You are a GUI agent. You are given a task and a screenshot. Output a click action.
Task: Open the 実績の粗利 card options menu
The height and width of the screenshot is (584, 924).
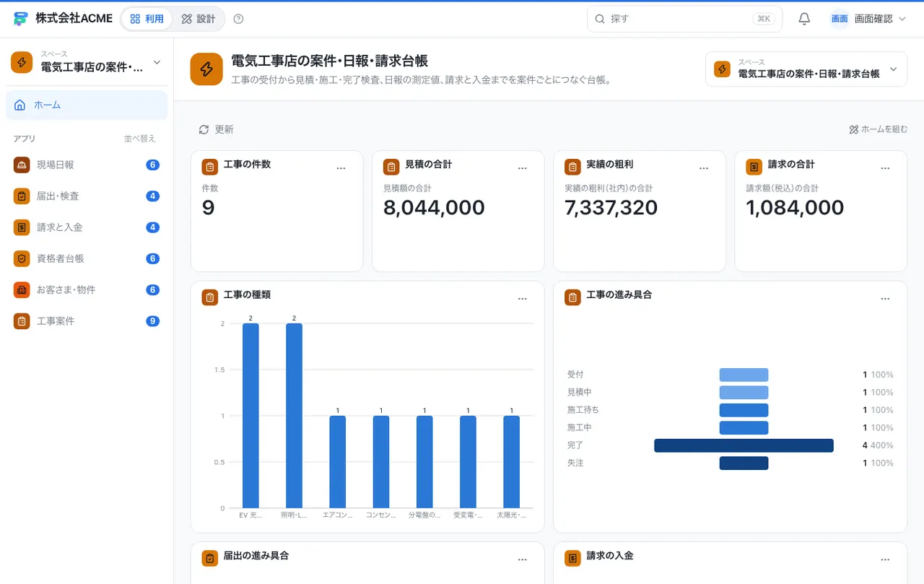[704, 167]
